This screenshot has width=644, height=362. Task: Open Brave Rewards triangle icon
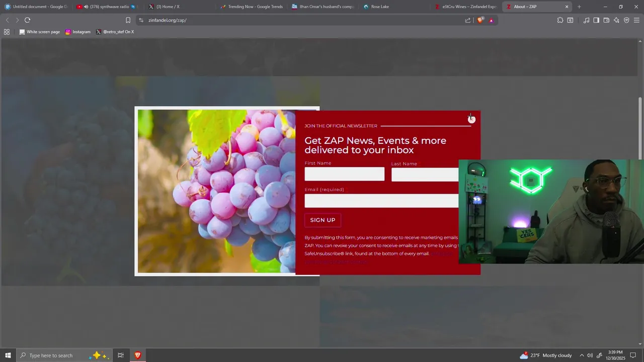[491, 20]
